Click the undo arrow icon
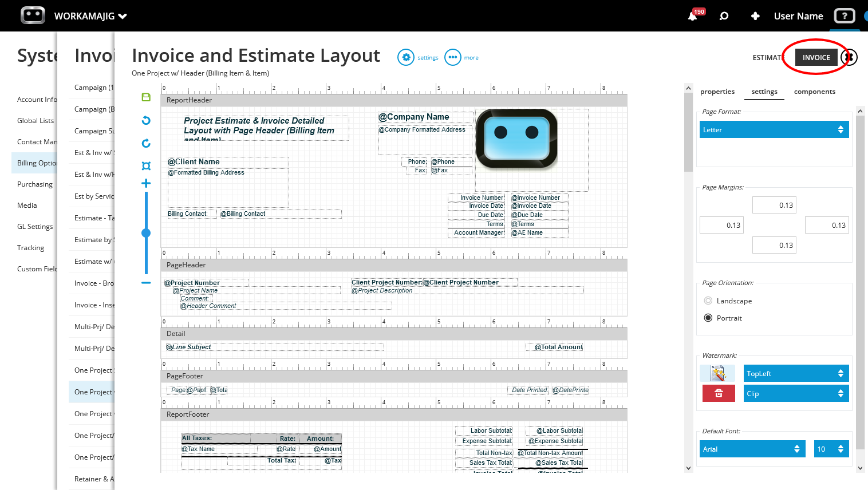The image size is (868, 490). (x=146, y=120)
